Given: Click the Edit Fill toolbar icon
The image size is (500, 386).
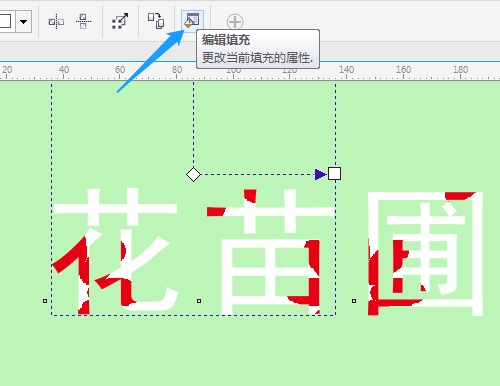Looking at the screenshot, I should [192, 21].
